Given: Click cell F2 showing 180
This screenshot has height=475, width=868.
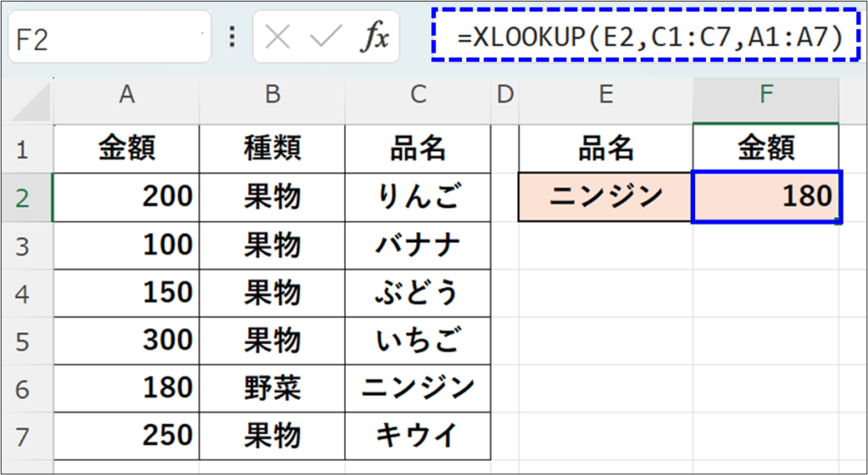Looking at the screenshot, I should pos(766,197).
